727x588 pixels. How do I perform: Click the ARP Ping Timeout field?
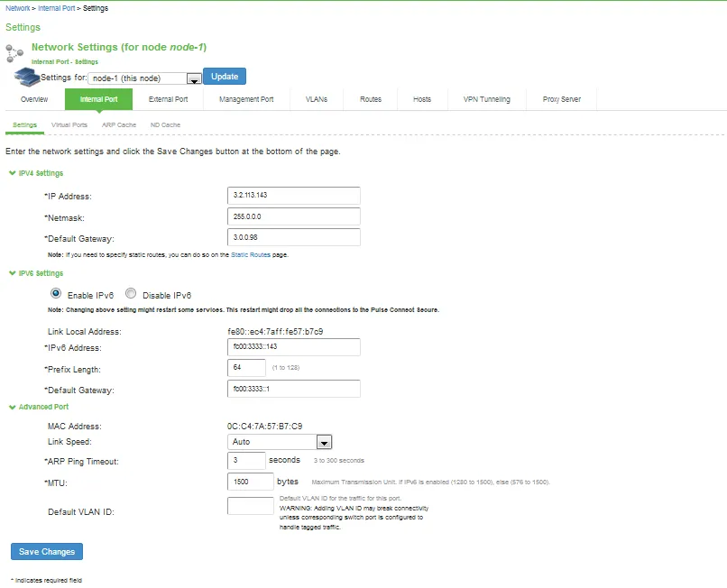click(x=246, y=461)
